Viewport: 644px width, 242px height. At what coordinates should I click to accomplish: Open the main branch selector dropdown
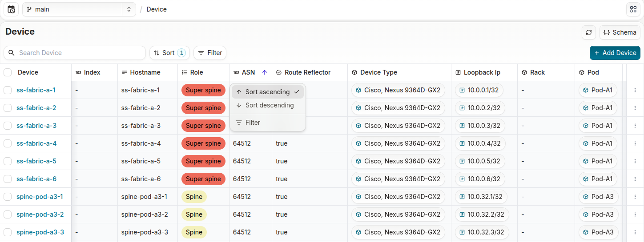(x=79, y=9)
